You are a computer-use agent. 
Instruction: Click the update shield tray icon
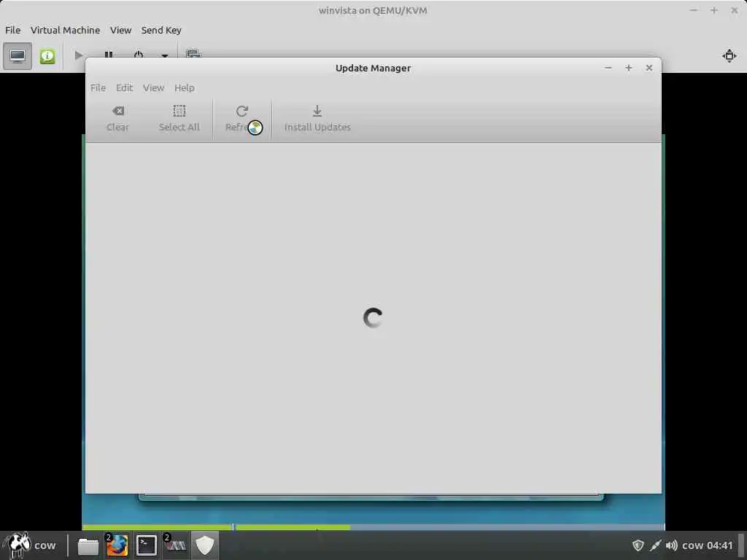(638, 545)
